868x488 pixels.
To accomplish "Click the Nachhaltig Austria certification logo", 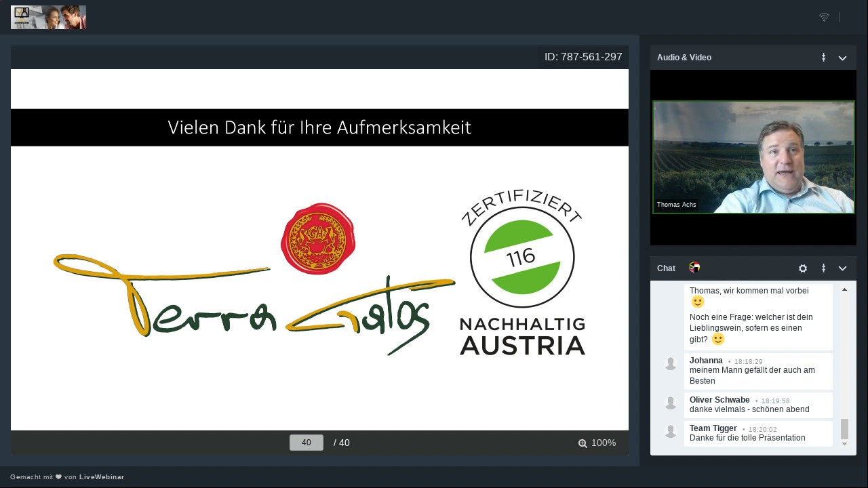I will click(522, 272).
